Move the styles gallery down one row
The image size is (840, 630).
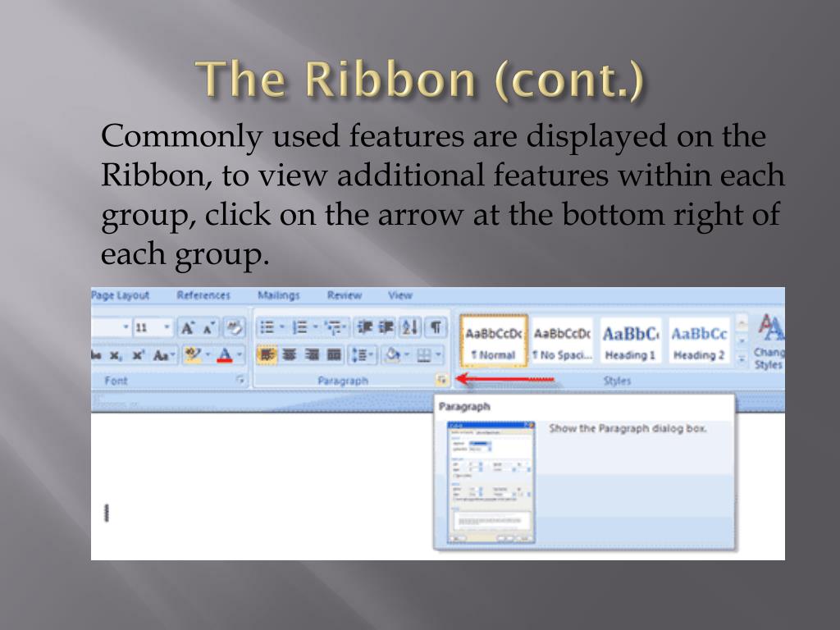click(x=742, y=340)
